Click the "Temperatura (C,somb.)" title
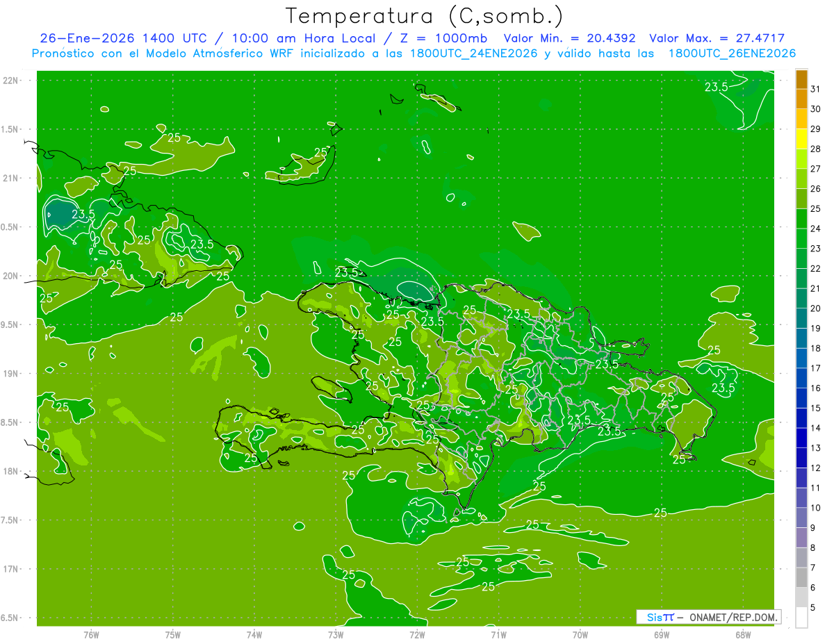 point(424,15)
